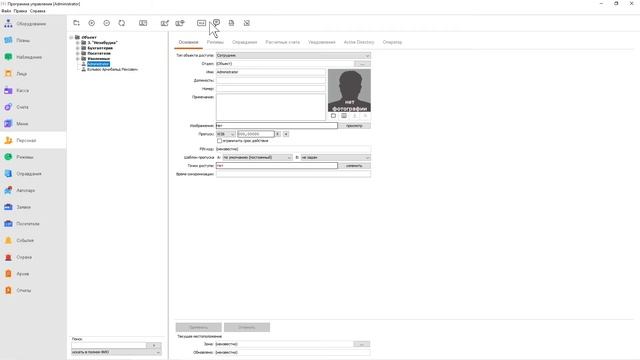640x360 pixels.
Task: Click the first small icon under the photo
Action: (x=333, y=116)
